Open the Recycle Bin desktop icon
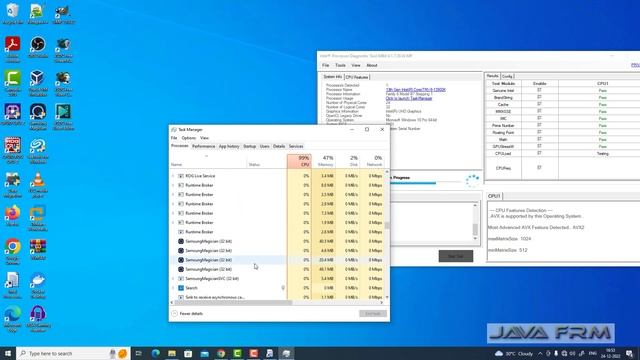The height and width of the screenshot is (360, 640). [13, 13]
